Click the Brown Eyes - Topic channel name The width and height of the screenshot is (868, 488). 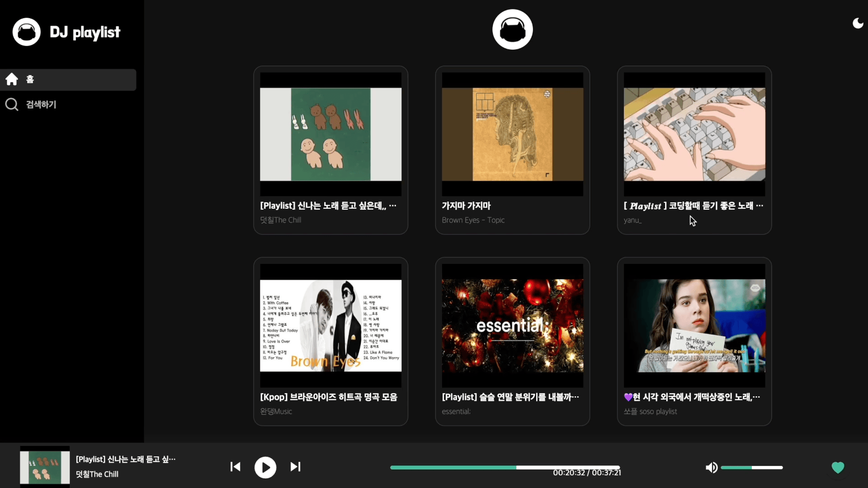pyautogui.click(x=473, y=220)
